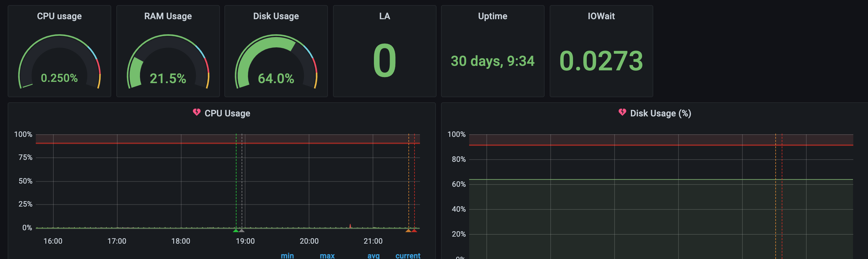Click the 17:00 time axis label
The height and width of the screenshot is (259, 868).
coord(117,241)
